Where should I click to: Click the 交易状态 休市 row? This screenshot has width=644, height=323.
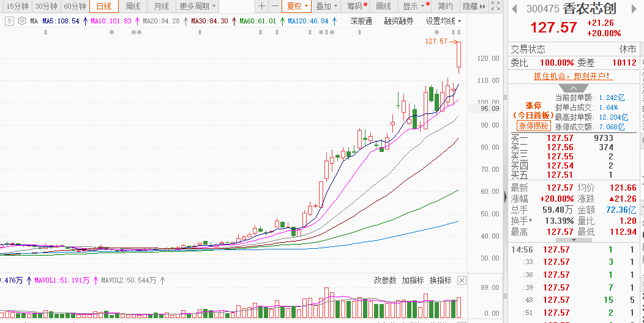pos(574,50)
